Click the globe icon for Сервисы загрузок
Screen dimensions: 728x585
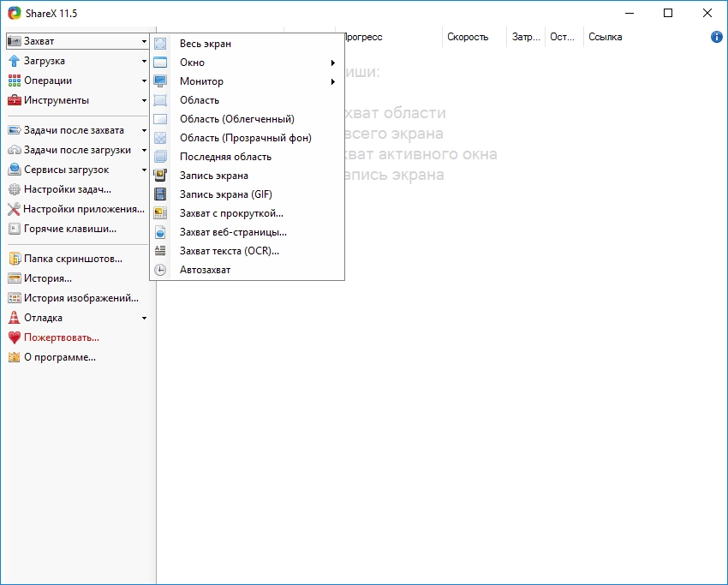(x=15, y=170)
